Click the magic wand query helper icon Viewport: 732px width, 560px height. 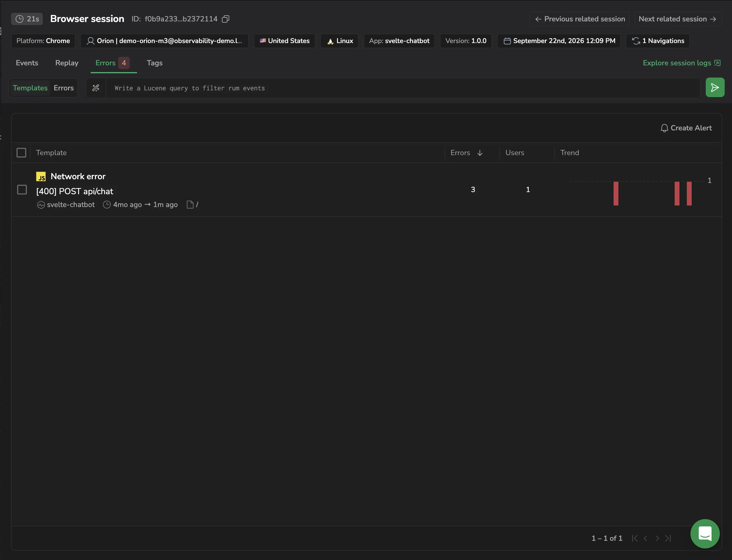tap(96, 88)
